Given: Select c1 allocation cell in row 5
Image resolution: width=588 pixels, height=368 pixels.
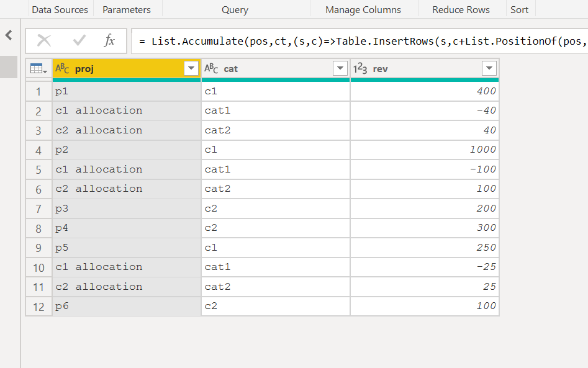Looking at the screenshot, I should tap(127, 170).
